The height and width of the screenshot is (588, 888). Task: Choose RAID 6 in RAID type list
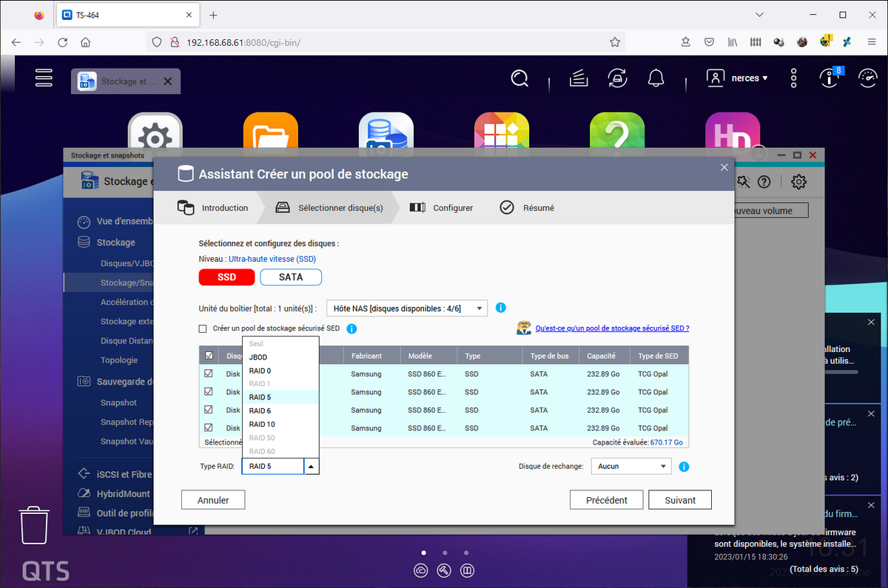[280, 410]
